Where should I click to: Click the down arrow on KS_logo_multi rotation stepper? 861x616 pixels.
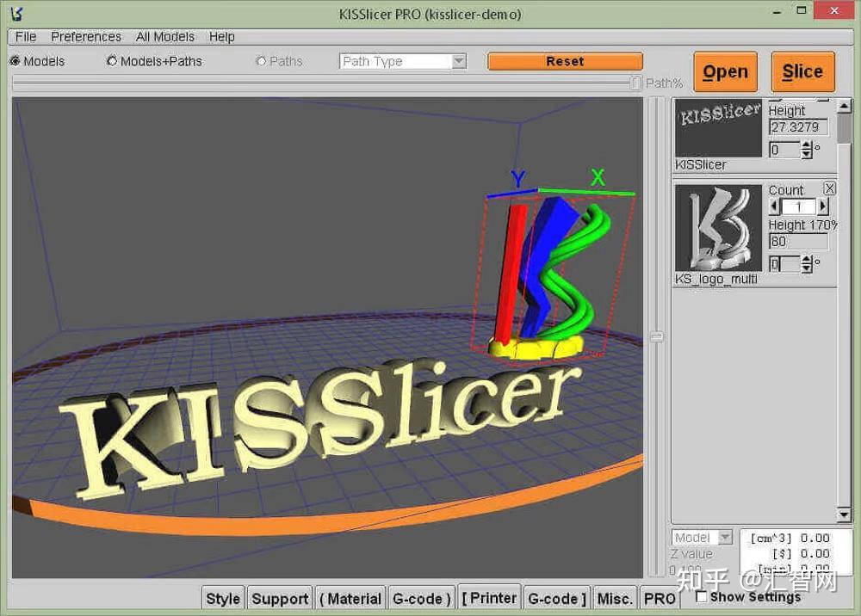[x=806, y=268]
